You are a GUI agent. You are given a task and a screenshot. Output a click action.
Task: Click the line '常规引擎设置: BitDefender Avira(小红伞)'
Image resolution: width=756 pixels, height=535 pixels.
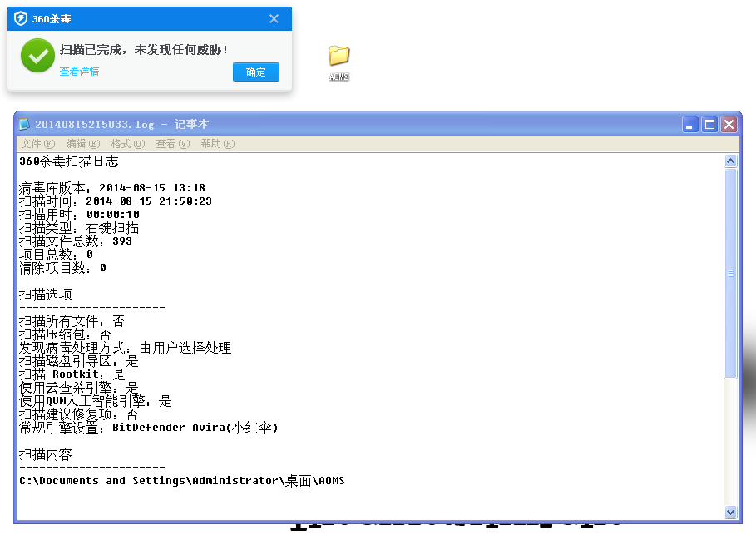(x=149, y=428)
